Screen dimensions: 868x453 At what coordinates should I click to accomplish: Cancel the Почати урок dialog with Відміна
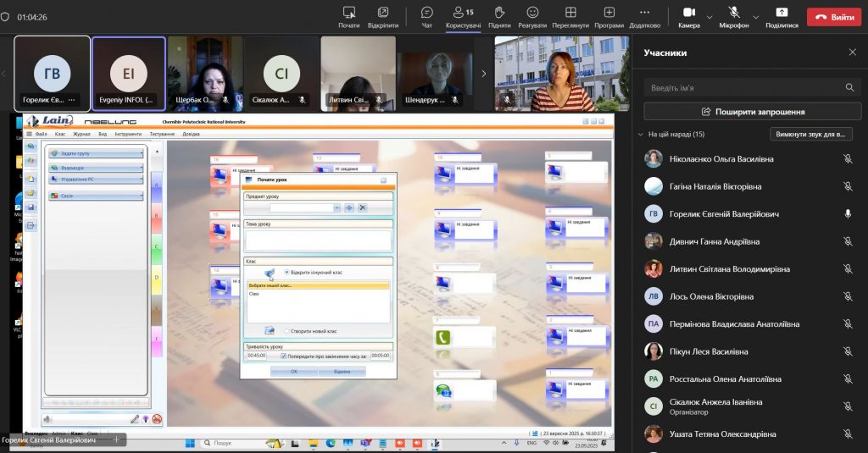point(342,372)
